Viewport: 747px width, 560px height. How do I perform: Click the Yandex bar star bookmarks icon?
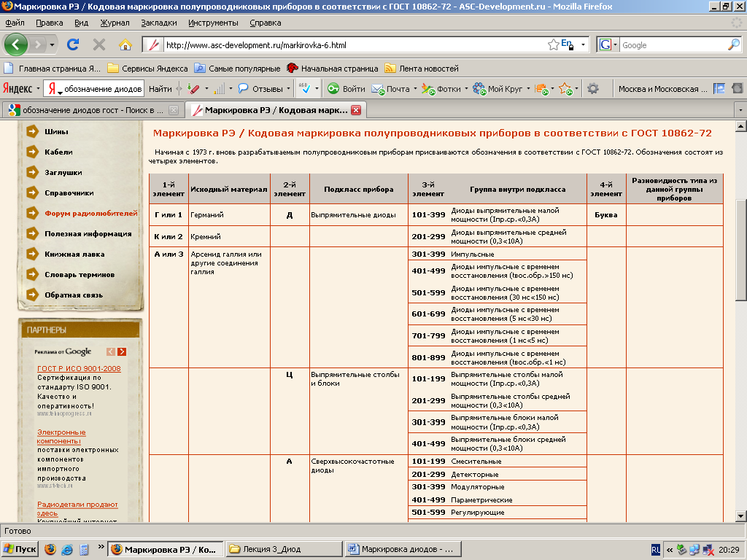pyautogui.click(x=565, y=88)
